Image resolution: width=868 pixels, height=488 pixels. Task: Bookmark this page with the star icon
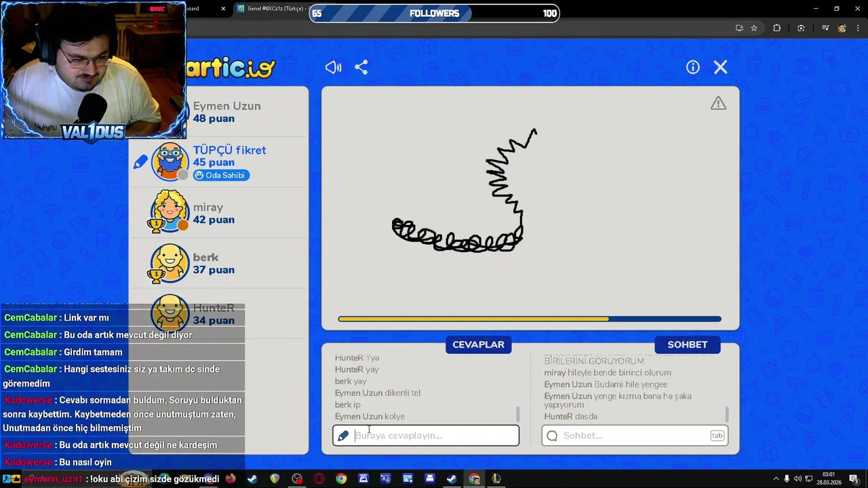[x=754, y=28]
